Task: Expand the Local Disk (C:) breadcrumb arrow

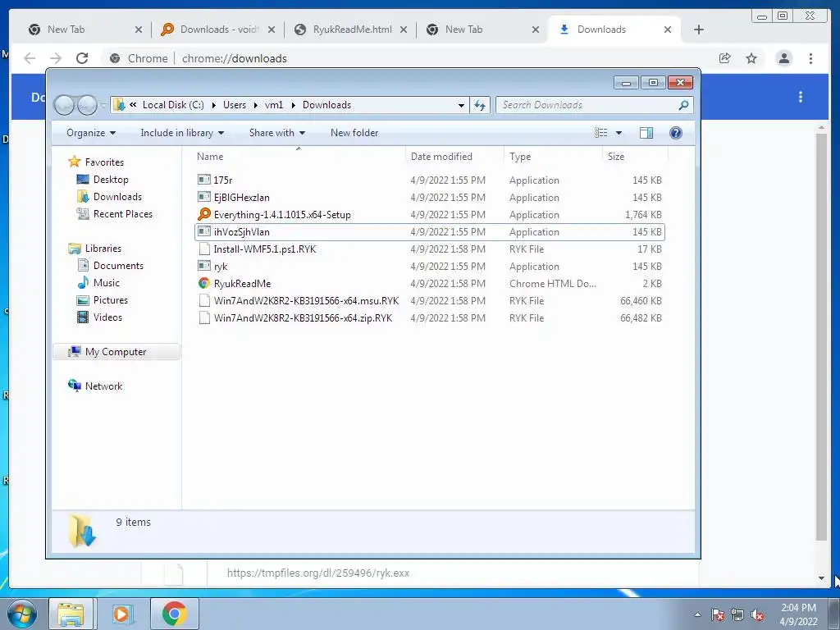Action: click(214, 105)
